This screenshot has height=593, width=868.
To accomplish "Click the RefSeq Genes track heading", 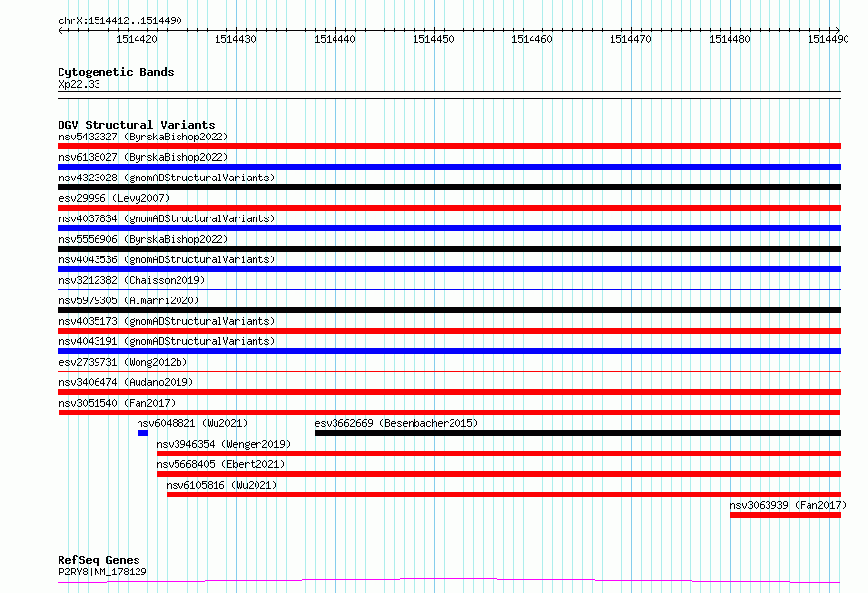I will coord(99,560).
